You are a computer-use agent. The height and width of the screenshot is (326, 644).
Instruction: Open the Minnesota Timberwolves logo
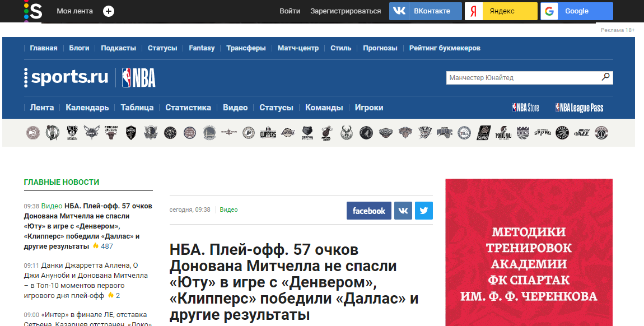coord(366,133)
